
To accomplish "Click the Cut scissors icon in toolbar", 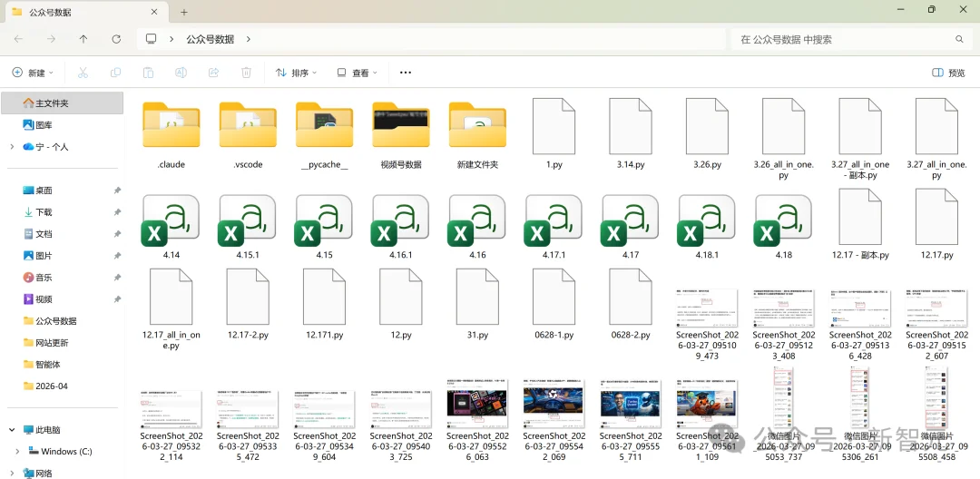I will (x=83, y=73).
